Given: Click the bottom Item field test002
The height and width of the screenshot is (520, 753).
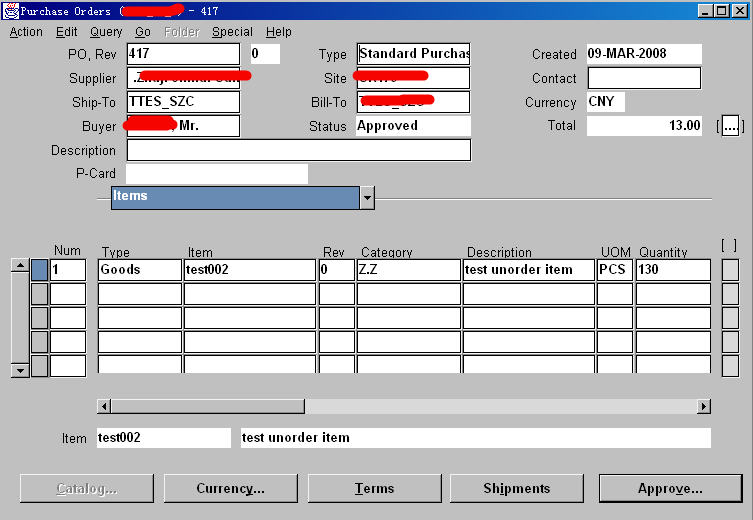Looking at the screenshot, I should (164, 438).
